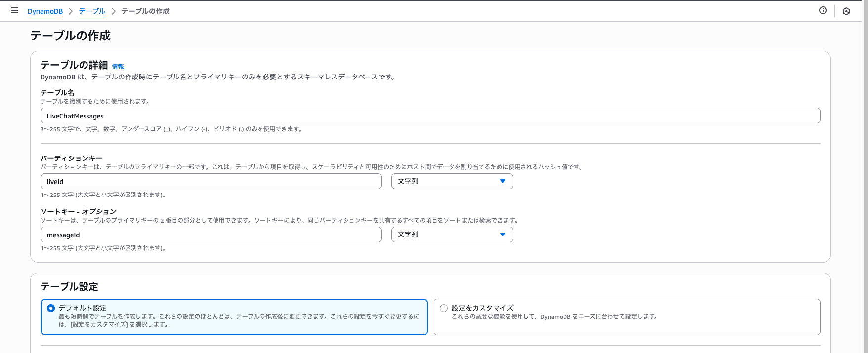Click the テーブルの作成 page heading
Image resolution: width=868 pixels, height=353 pixels.
pyautogui.click(x=70, y=36)
